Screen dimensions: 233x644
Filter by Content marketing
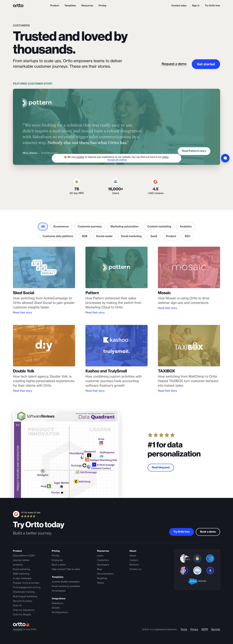point(159,227)
